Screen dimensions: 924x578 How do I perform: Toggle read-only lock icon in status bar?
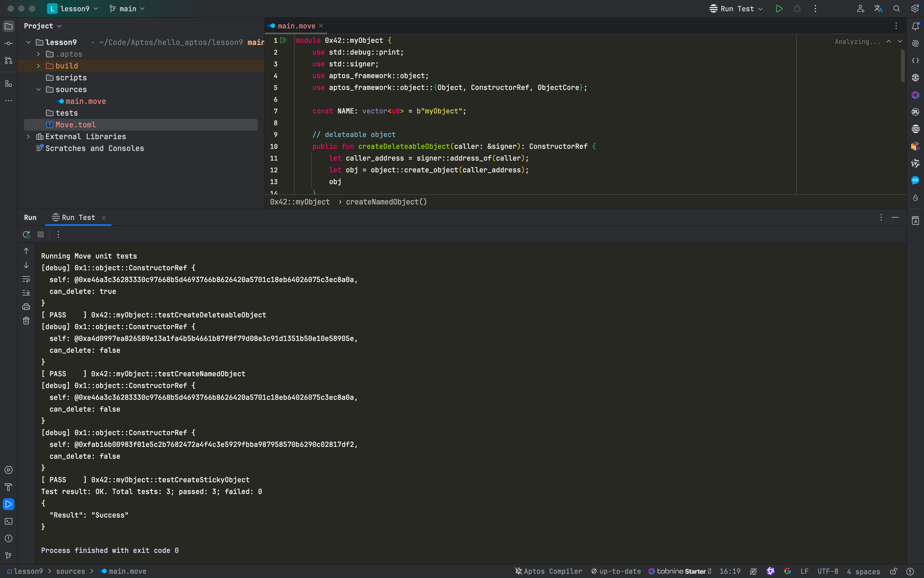pyautogui.click(x=894, y=571)
